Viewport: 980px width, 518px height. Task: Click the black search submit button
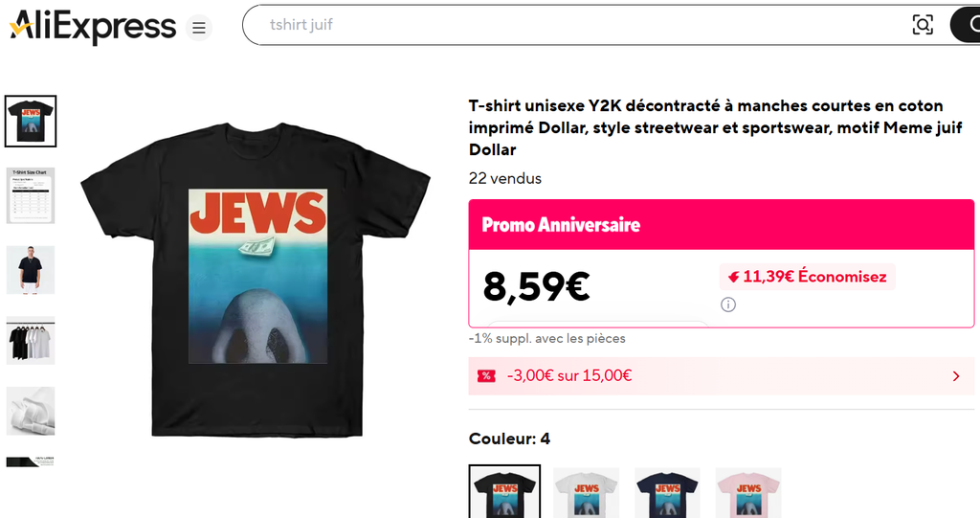(x=965, y=25)
